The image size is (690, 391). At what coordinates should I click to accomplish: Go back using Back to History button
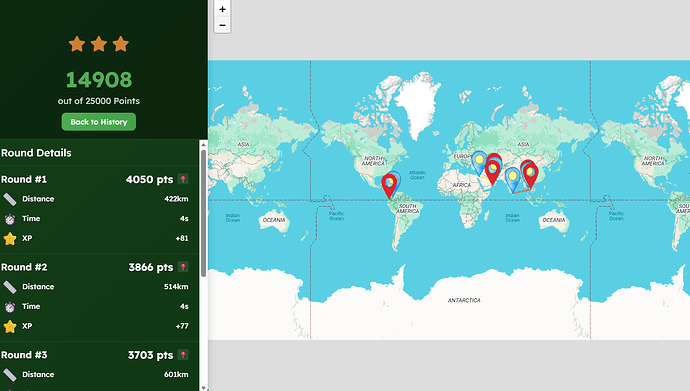99,122
